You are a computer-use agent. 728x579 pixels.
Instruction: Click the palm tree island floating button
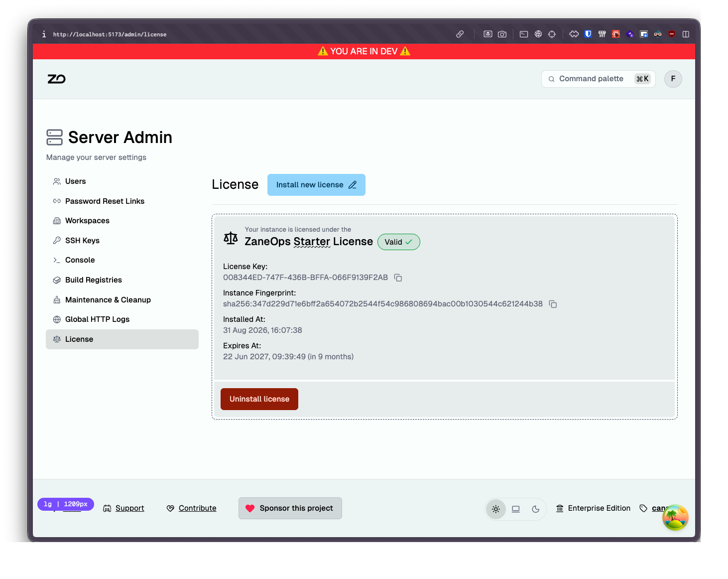(675, 517)
